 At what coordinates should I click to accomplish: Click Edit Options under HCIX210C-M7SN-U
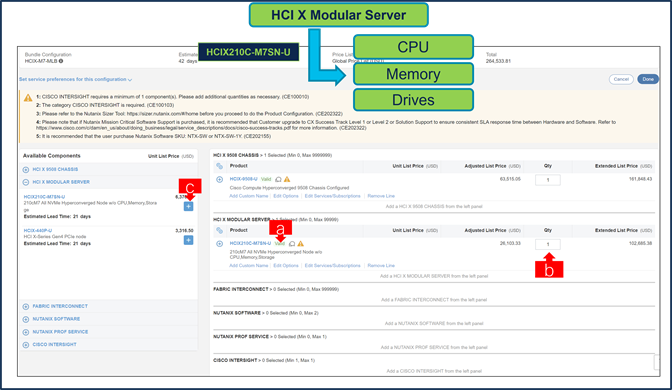pos(286,266)
